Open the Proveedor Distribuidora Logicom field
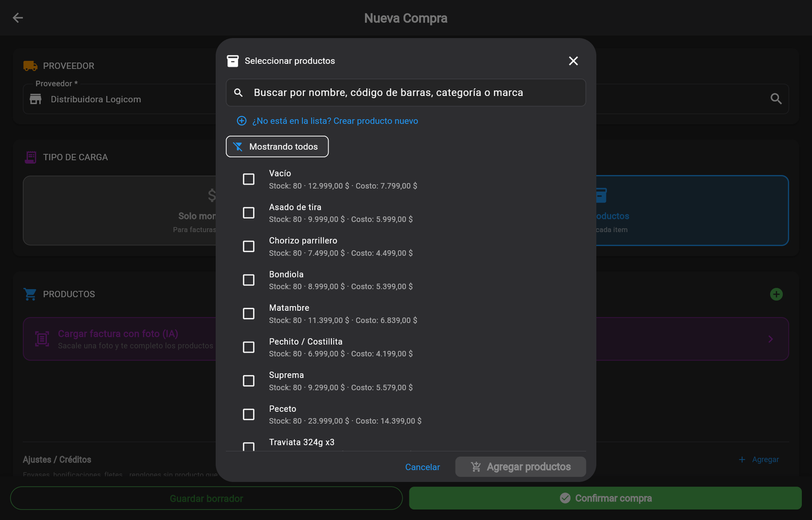Screen dimensions: 812x520 pyautogui.click(x=405, y=99)
